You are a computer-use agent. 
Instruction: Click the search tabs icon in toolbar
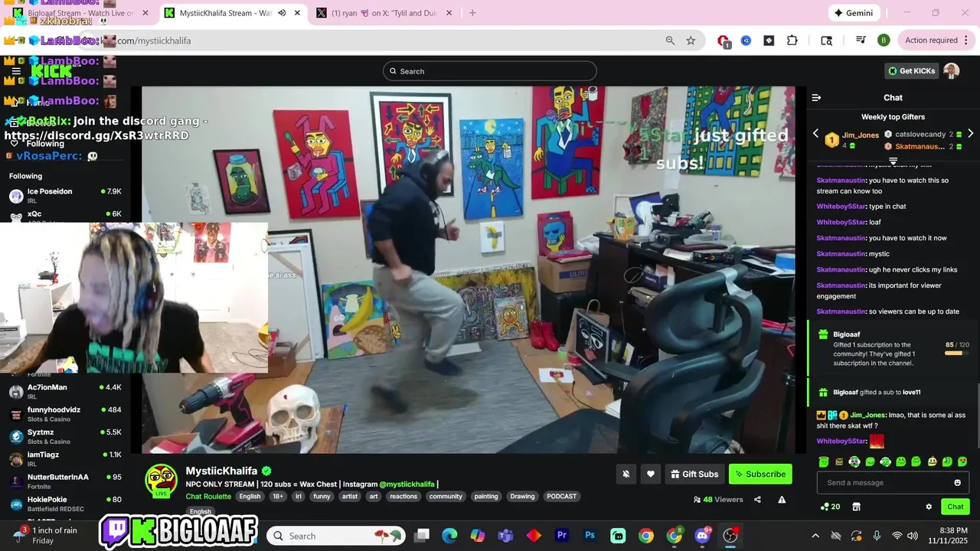pyautogui.click(x=826, y=41)
